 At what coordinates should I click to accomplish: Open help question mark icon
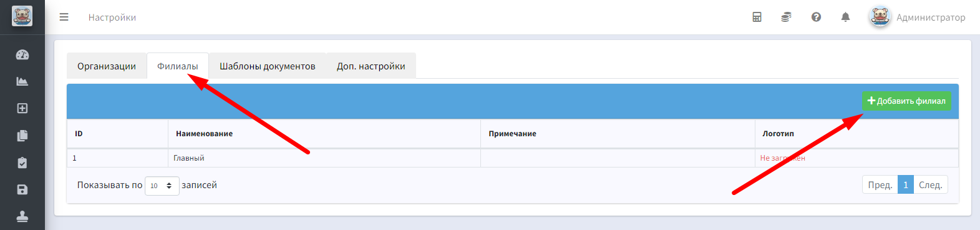point(816,17)
